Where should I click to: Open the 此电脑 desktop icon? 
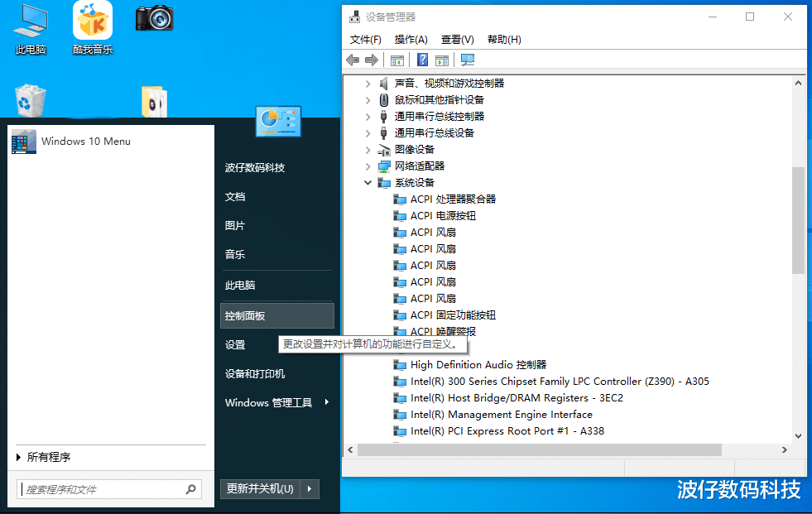tap(31, 30)
